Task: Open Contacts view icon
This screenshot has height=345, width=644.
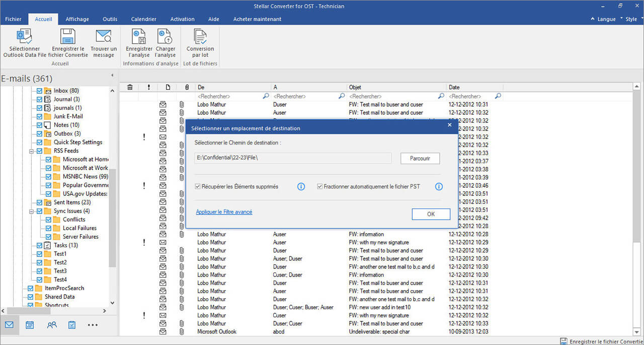Action: tap(51, 325)
